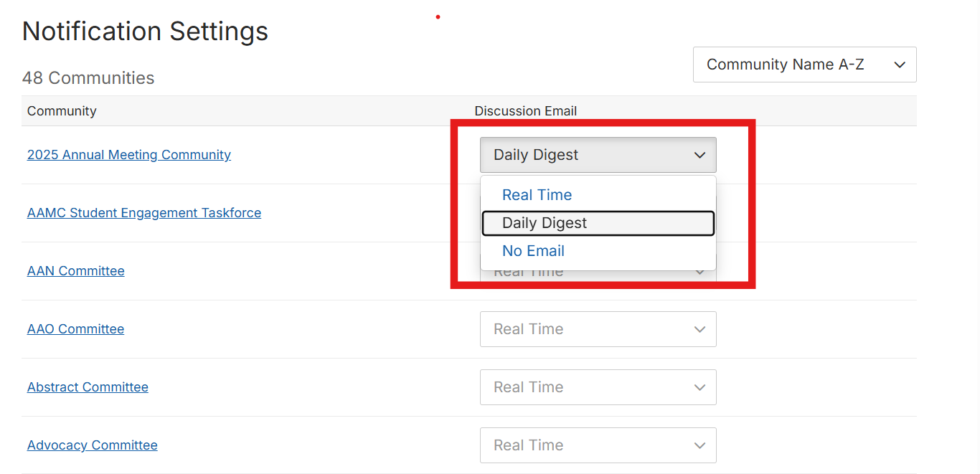Screen dimensions: 980x474
Task: Click the partially hidden AAN Committee dropdown chevron
Action: (x=699, y=273)
